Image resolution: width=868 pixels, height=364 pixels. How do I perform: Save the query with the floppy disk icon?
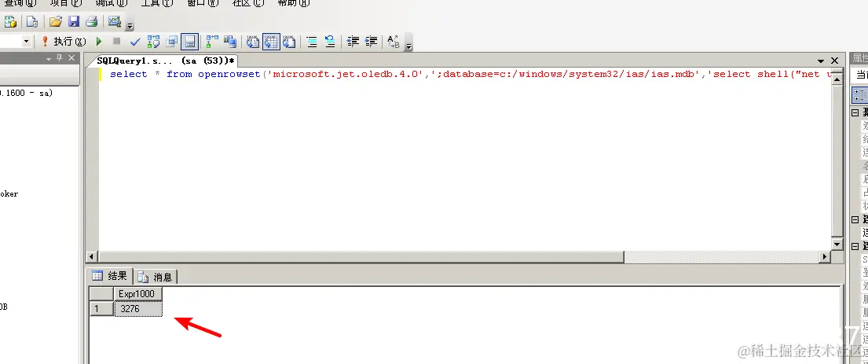tap(74, 21)
